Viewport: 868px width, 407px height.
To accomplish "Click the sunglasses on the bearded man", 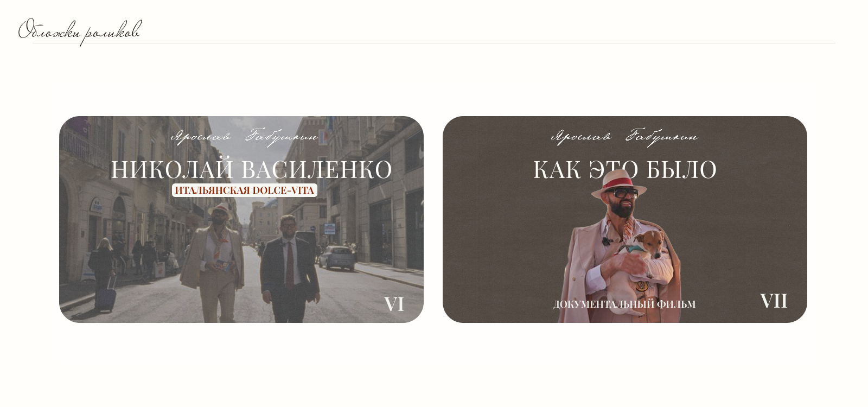I will click(626, 193).
